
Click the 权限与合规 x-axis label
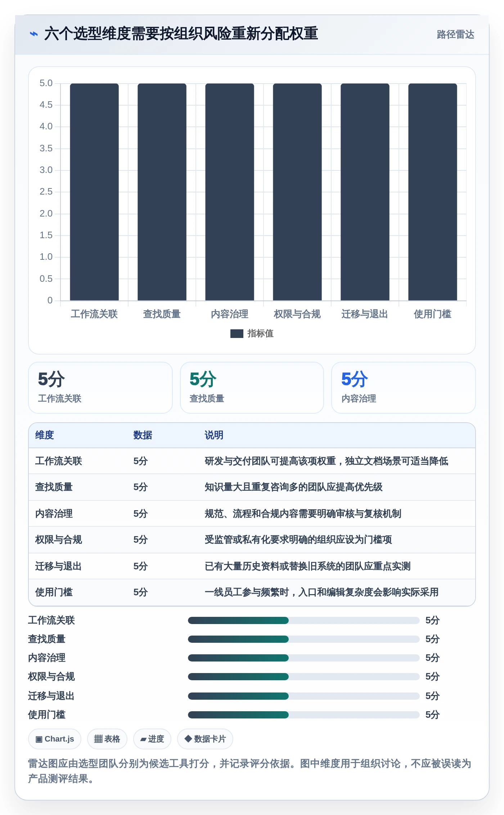[297, 314]
